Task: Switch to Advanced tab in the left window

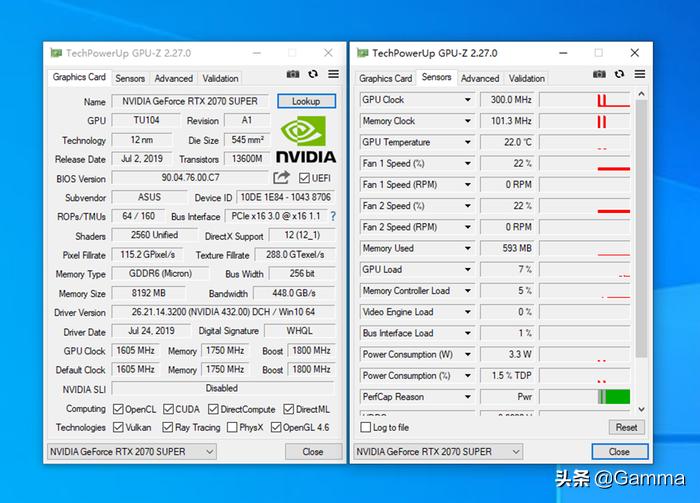Action: [174, 78]
